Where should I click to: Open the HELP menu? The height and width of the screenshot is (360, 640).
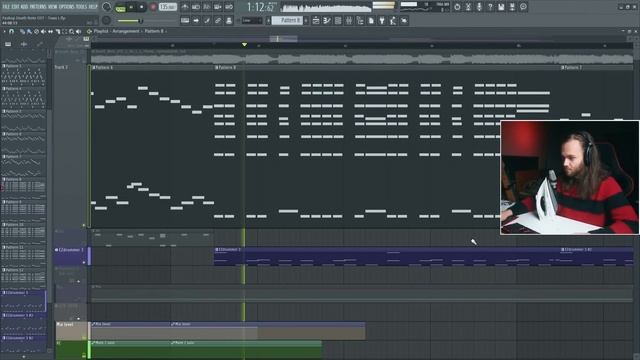[93, 7]
